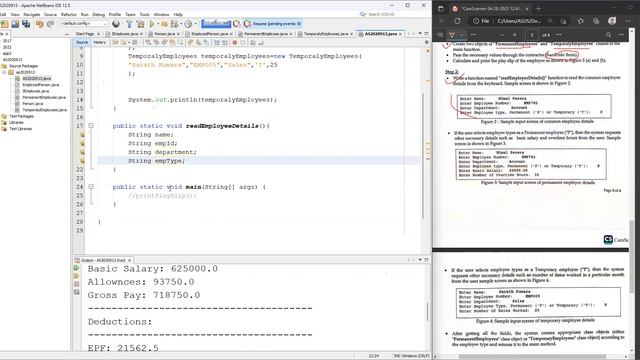Open the default config dropdown
The width and height of the screenshot is (640, 360).
(84, 24)
